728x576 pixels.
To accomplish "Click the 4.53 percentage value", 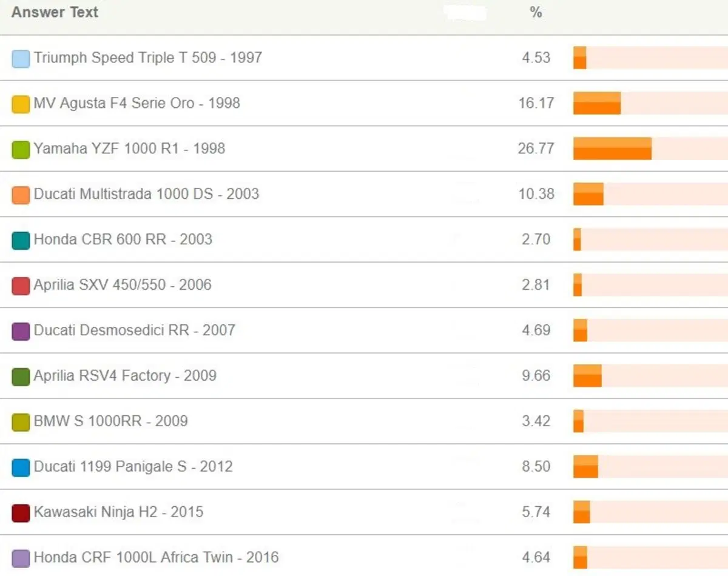I will tap(536, 58).
